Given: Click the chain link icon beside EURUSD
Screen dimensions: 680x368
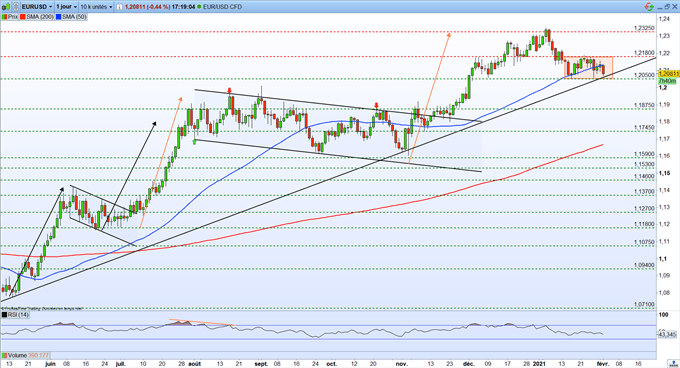Looking at the screenshot, I should [16, 7].
